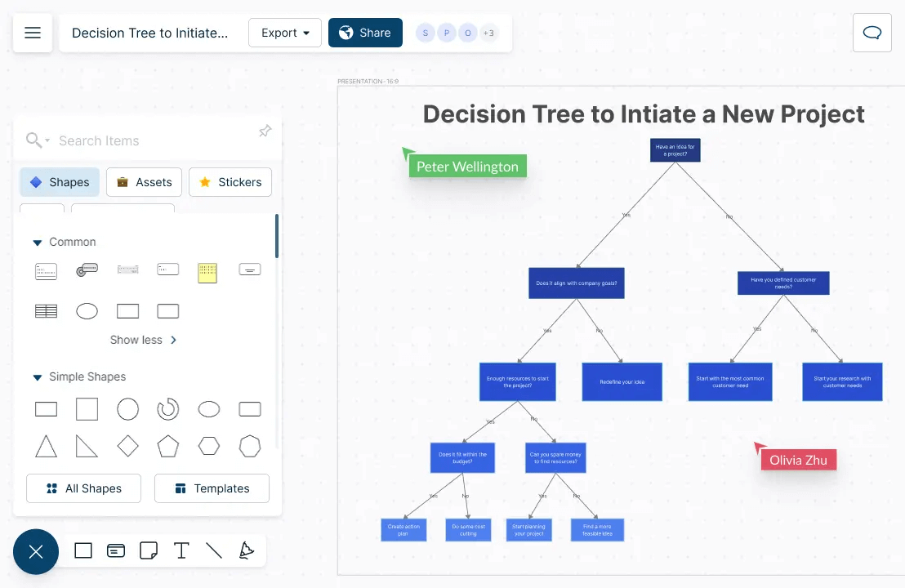This screenshot has width=905, height=588.
Task: Select the rectangle tool in bottom toolbar
Action: [x=83, y=550]
